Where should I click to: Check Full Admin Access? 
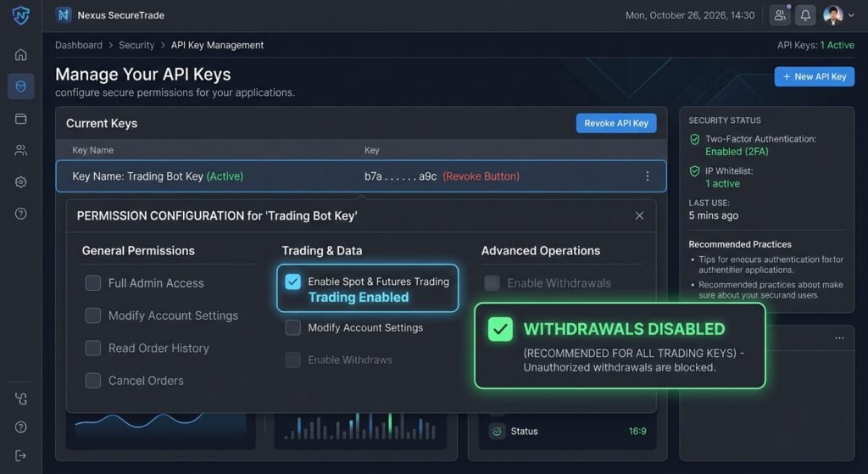(93, 283)
